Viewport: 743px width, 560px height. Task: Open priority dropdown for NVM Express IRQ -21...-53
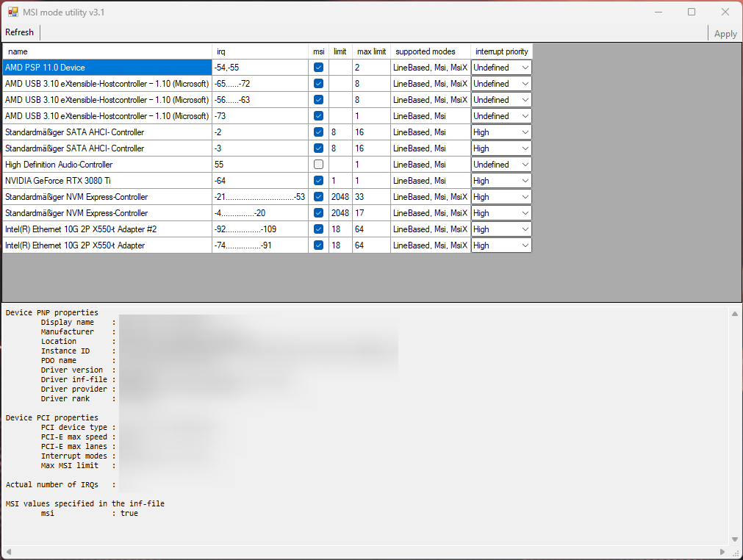(501, 196)
